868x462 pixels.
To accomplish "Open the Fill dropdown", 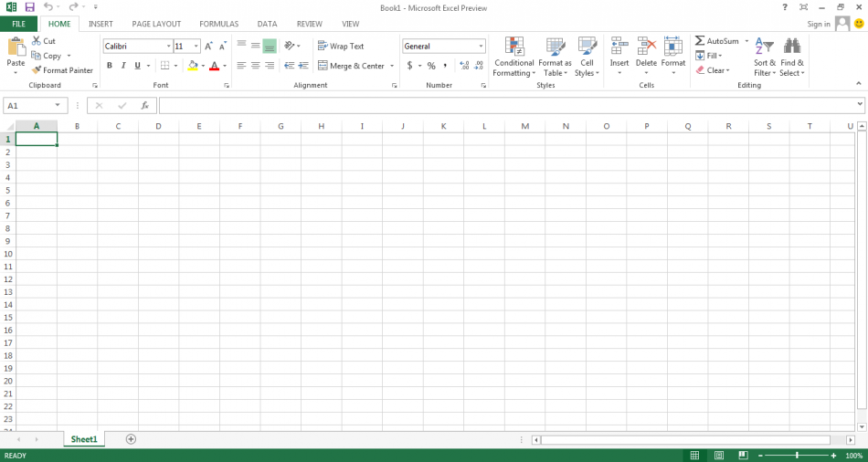I will coord(709,56).
